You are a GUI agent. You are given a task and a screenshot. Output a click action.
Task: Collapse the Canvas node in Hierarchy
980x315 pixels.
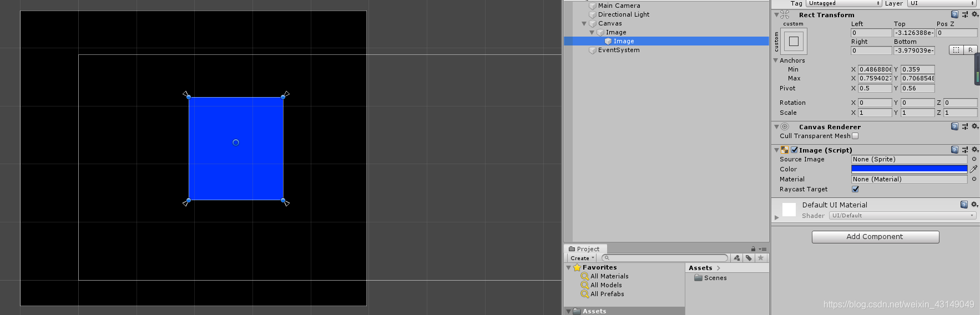(584, 23)
